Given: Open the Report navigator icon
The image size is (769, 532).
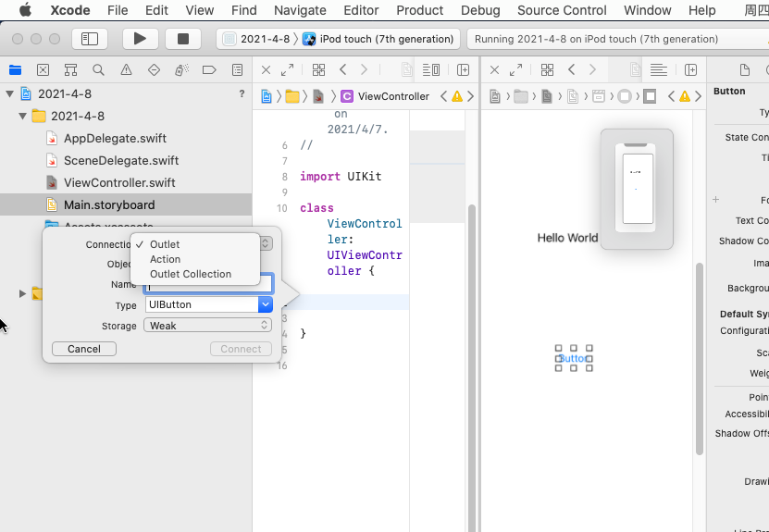Looking at the screenshot, I should (x=238, y=70).
